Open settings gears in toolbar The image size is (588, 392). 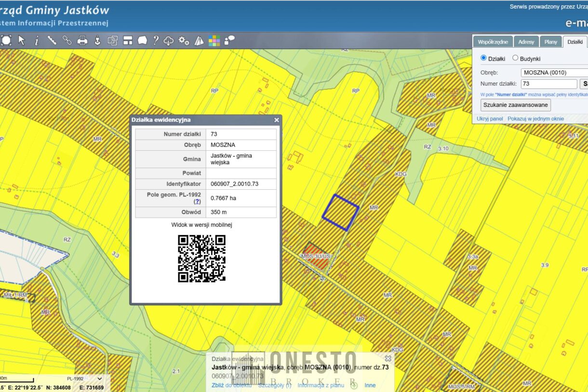click(x=184, y=40)
